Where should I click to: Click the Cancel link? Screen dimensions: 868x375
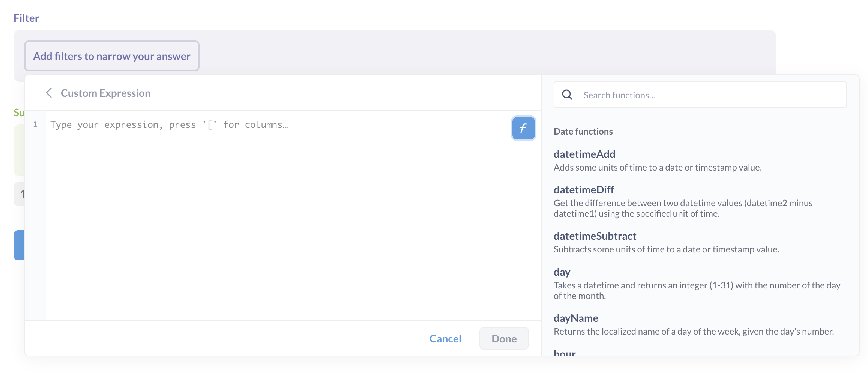(445, 338)
